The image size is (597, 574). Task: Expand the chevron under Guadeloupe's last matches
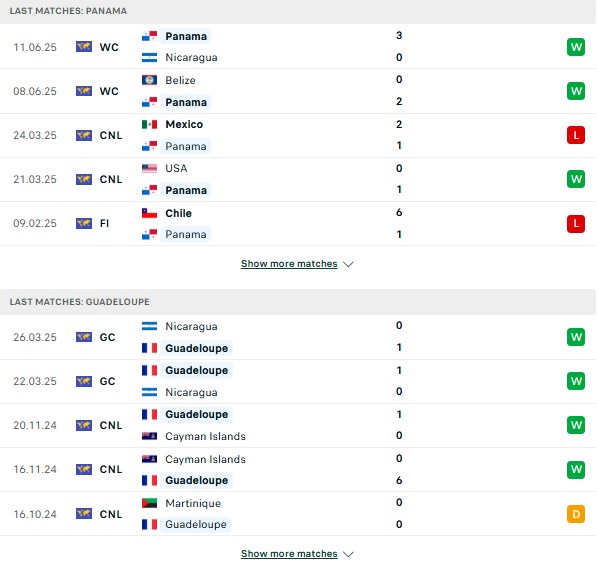(x=348, y=554)
